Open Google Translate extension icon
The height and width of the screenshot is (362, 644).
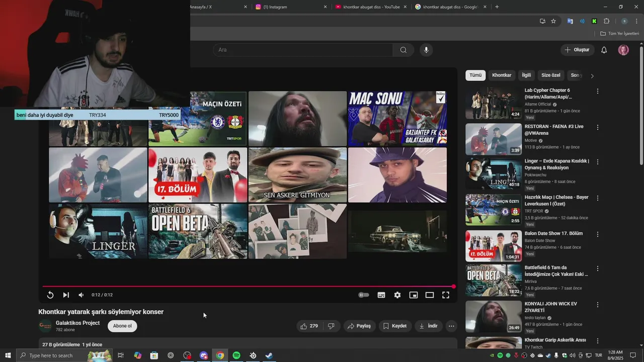570,21
